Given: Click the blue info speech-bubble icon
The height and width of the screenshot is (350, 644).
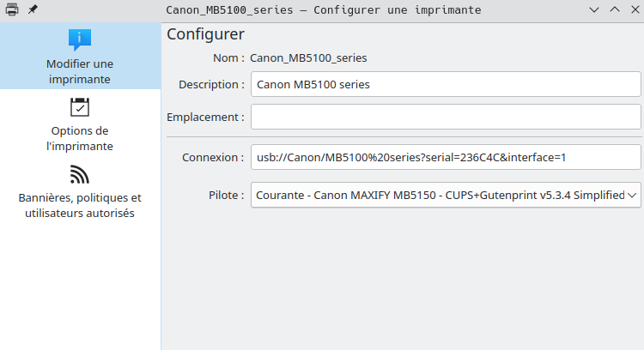Looking at the screenshot, I should [x=80, y=39].
